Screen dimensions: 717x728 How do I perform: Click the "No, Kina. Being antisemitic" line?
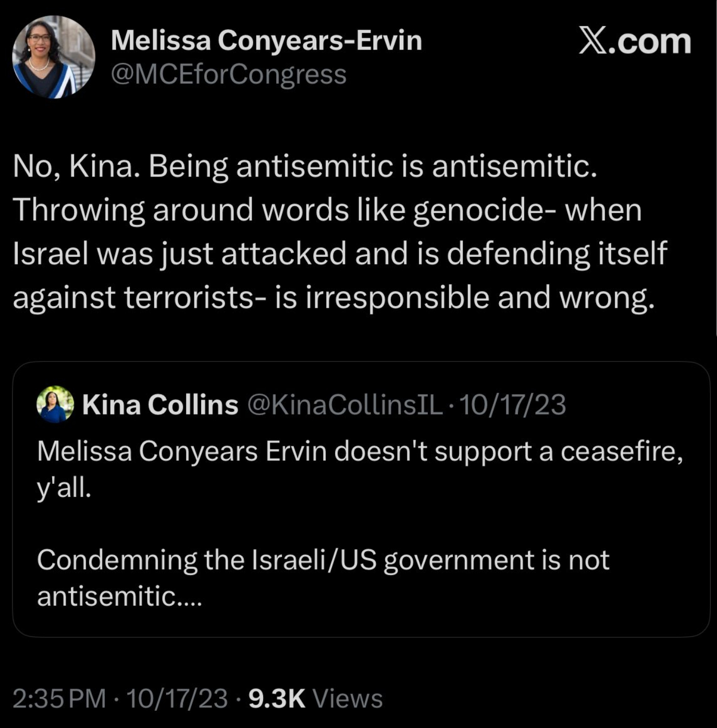click(x=305, y=167)
